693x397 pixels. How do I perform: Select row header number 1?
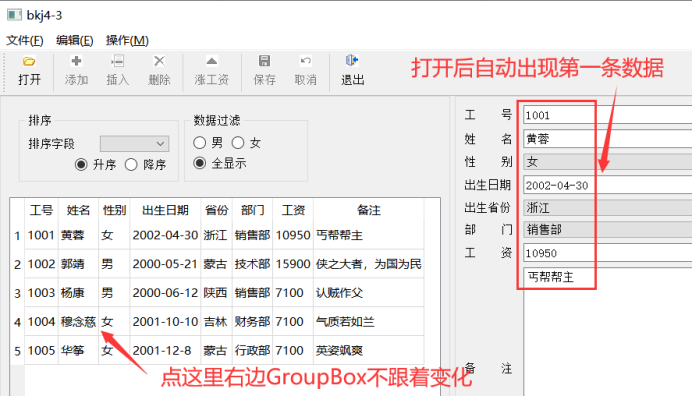pos(17,235)
